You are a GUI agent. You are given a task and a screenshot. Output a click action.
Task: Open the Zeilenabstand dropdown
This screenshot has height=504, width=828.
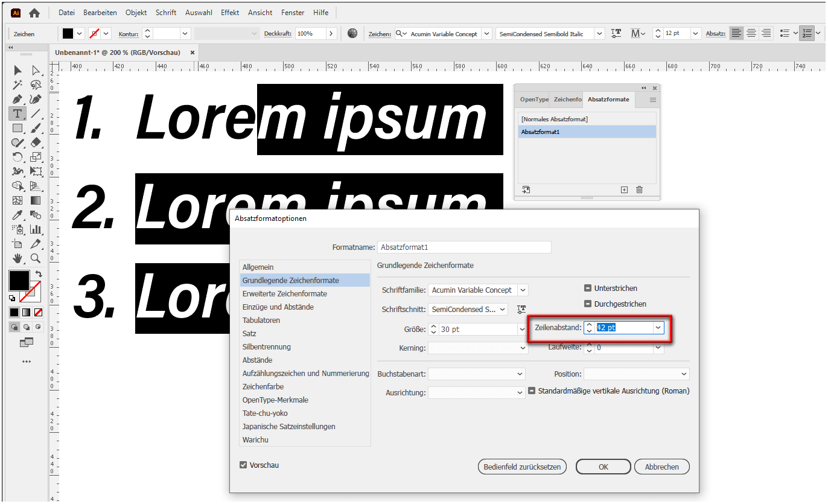(x=658, y=327)
